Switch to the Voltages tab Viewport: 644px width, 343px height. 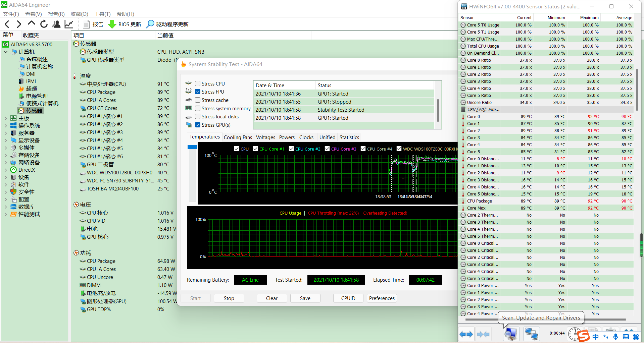tap(265, 137)
